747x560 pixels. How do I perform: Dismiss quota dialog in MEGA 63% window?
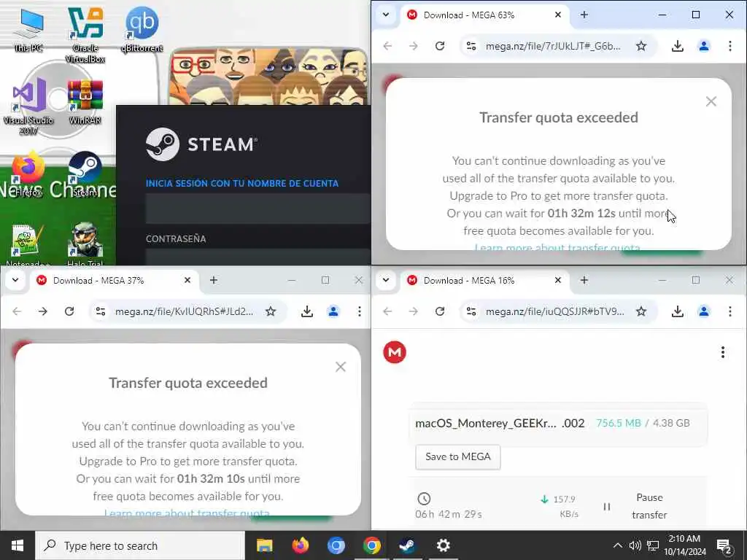(711, 101)
